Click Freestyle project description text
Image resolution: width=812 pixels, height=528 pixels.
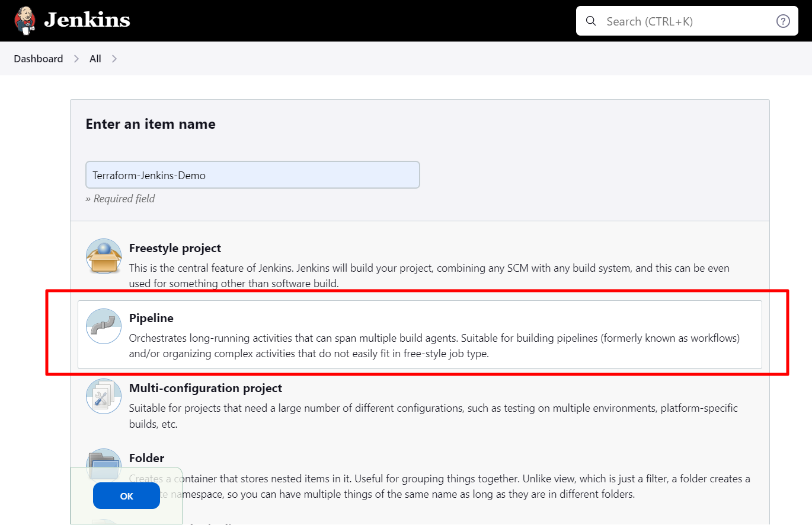(429, 276)
